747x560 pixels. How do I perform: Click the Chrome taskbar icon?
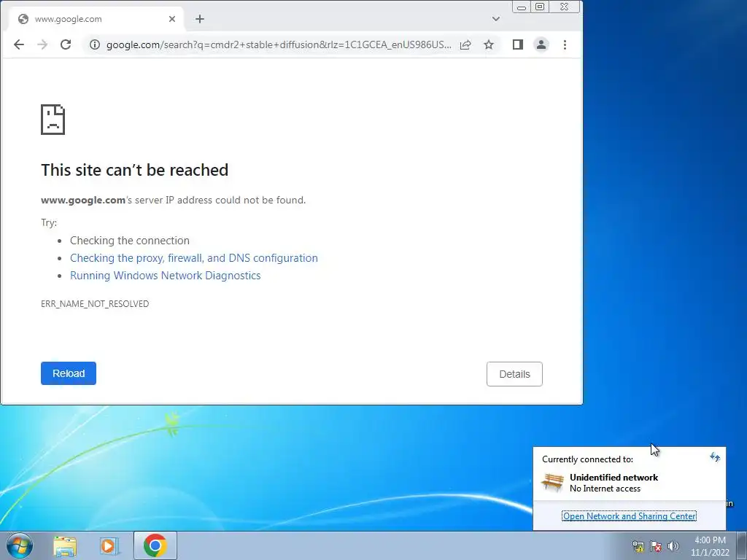pos(155,545)
